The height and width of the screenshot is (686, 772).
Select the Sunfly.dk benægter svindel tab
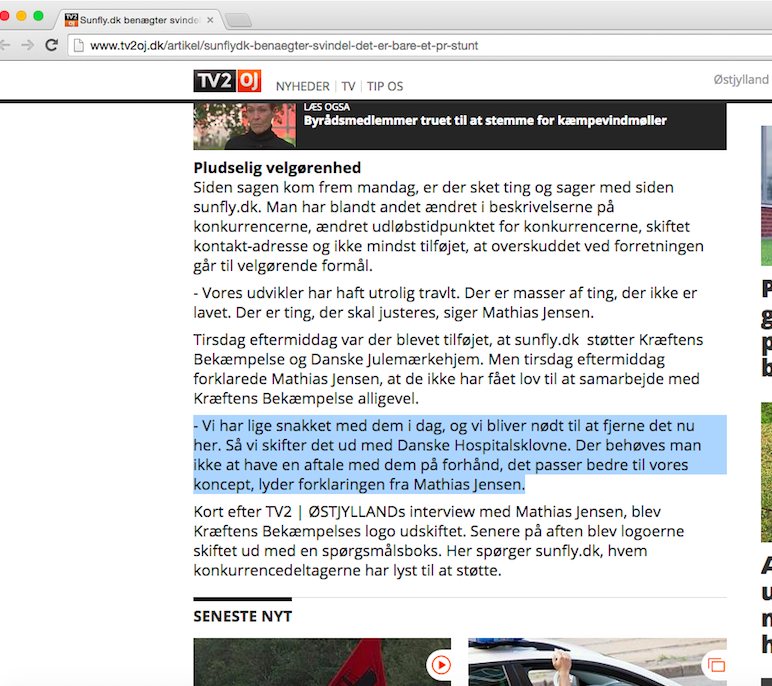139,20
